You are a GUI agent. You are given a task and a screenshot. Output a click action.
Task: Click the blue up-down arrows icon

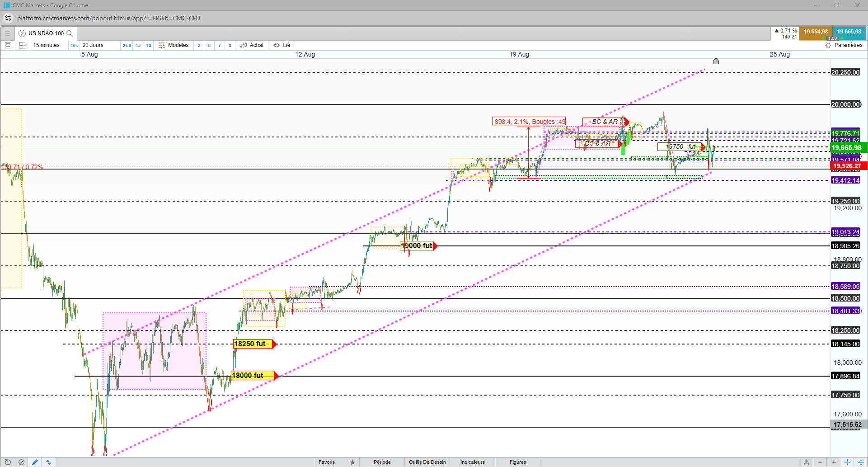pos(48,462)
